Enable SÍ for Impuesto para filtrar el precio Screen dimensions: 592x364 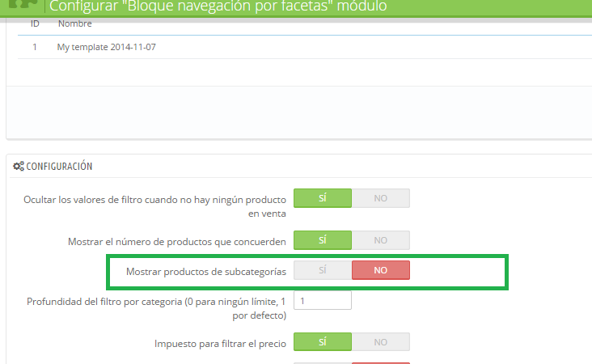pyautogui.click(x=322, y=342)
